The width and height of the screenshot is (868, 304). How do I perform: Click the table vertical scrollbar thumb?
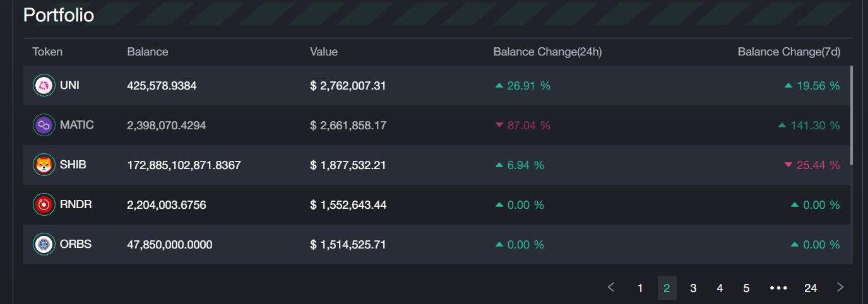(852, 115)
